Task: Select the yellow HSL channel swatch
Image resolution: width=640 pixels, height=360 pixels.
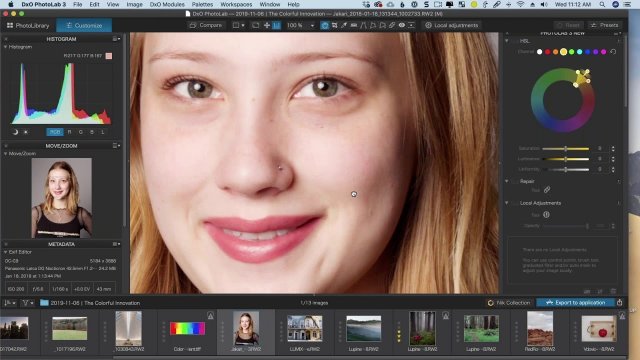Action: [563, 52]
